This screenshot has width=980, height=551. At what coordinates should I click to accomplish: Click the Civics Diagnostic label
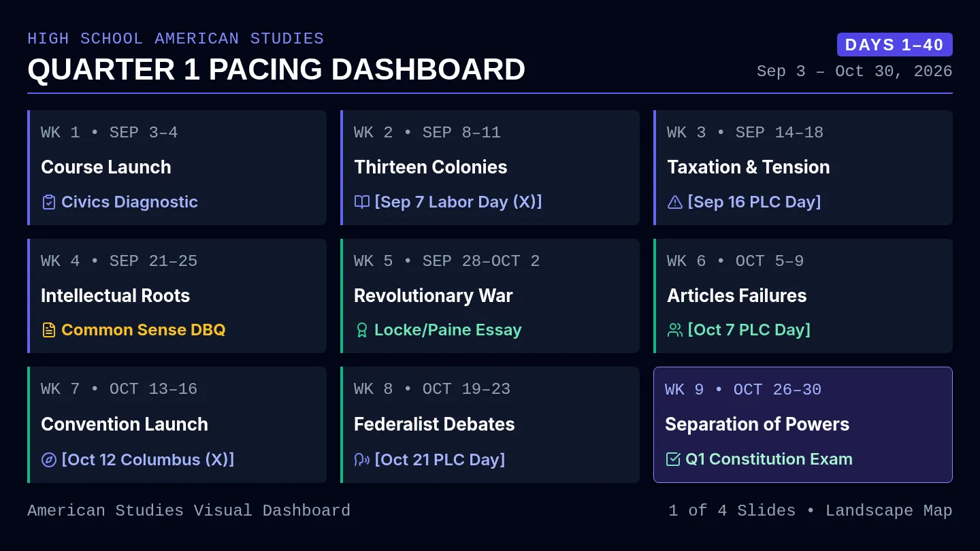click(x=129, y=202)
